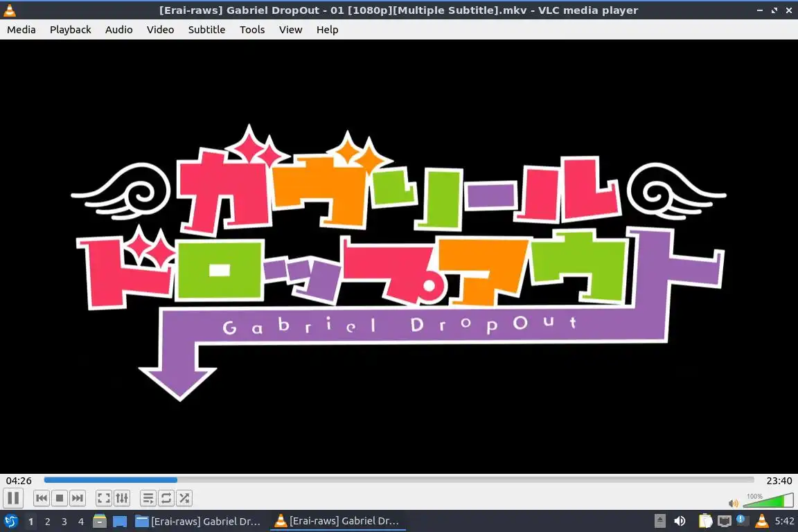This screenshot has height=532, width=798.
Task: Open the network connection tray icon
Action: click(x=724, y=521)
